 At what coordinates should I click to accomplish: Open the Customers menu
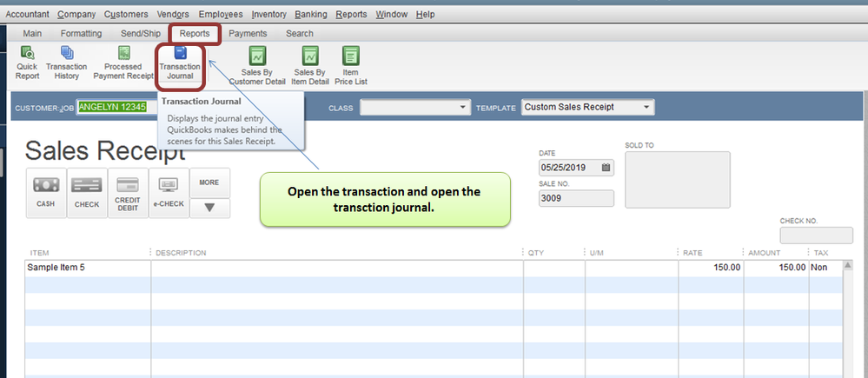tap(126, 15)
